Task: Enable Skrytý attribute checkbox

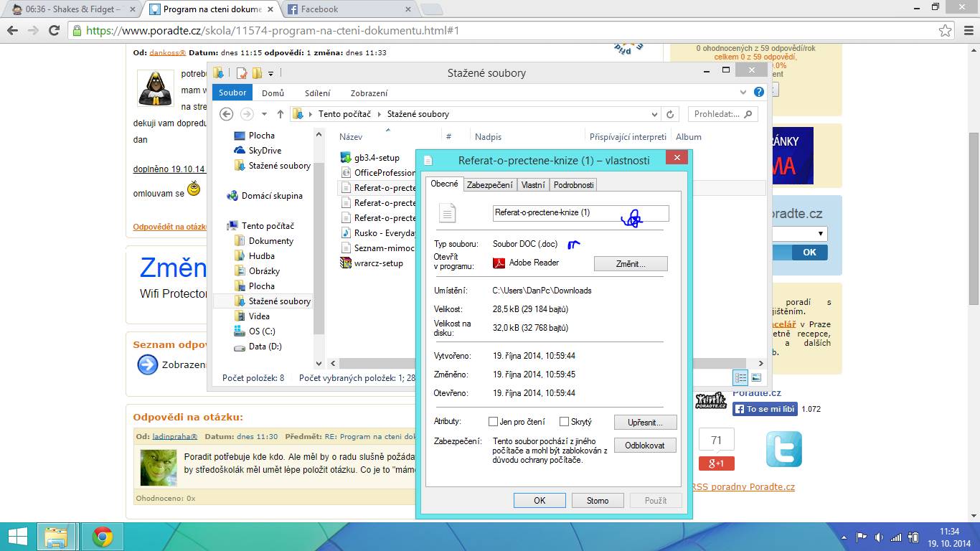Action: click(x=564, y=422)
